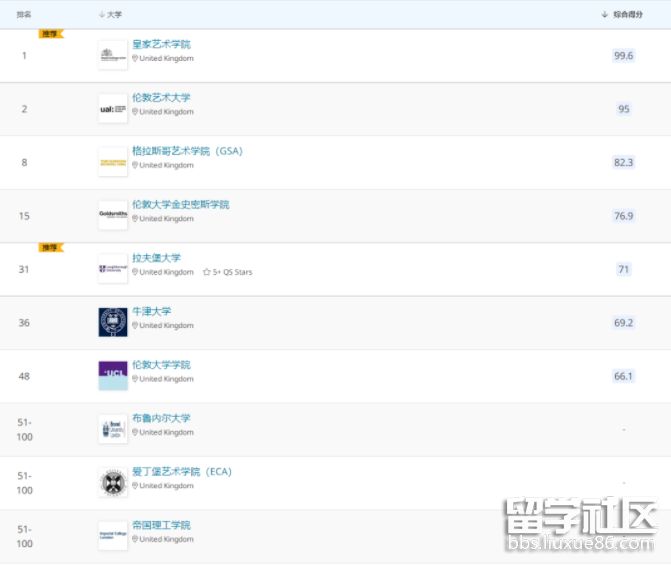Open 伦敦大学金史密斯学院 link
671x565 pixels.
tap(180, 204)
